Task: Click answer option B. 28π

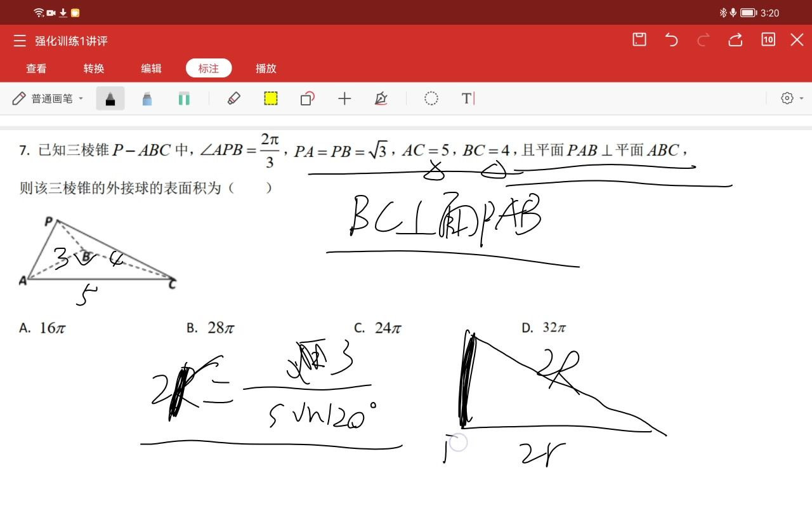Action: tap(211, 328)
